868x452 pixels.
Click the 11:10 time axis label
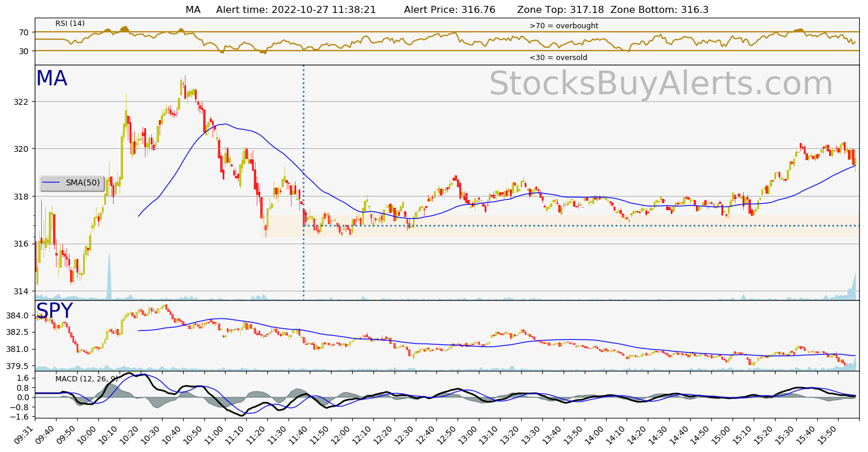click(236, 434)
